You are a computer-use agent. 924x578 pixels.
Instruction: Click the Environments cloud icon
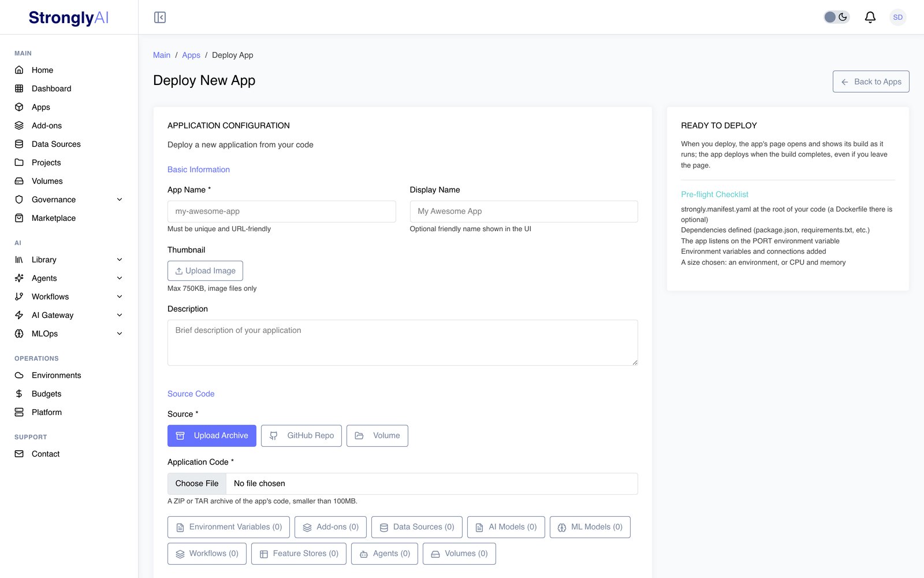[19, 375]
